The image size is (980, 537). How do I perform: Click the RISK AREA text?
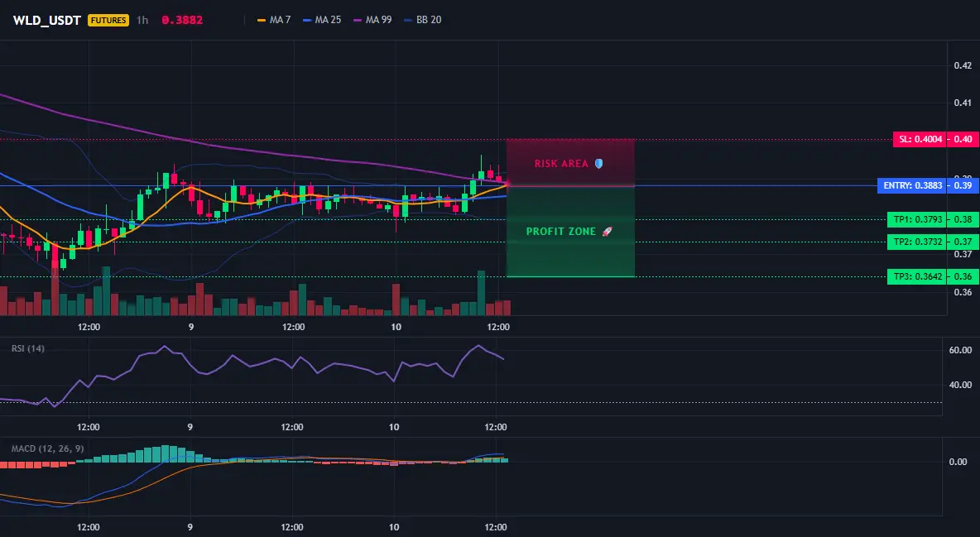coord(561,164)
